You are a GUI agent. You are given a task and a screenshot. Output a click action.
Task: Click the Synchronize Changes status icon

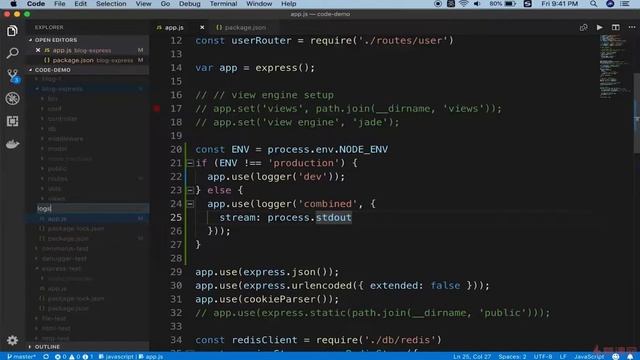point(46,356)
